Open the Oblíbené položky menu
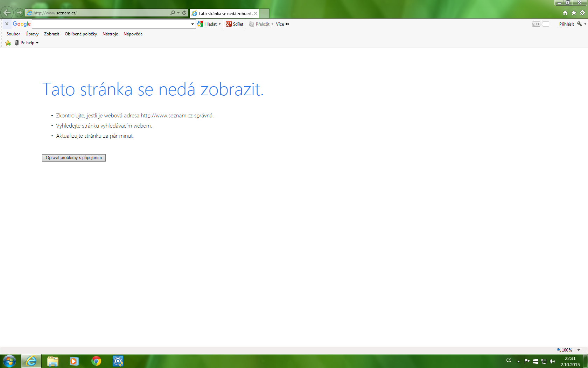This screenshot has height=368, width=588. [80, 34]
